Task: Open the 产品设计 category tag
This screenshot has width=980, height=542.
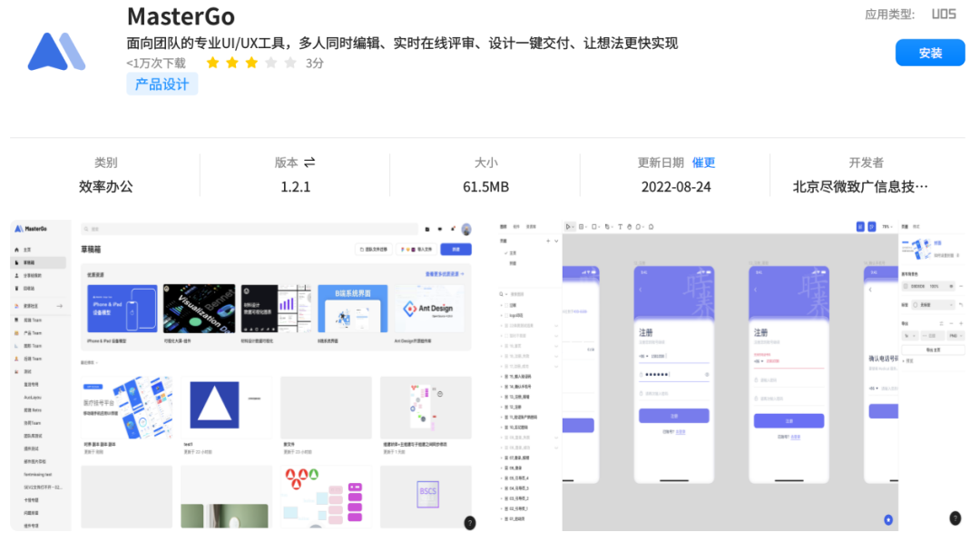Action: pyautogui.click(x=162, y=84)
